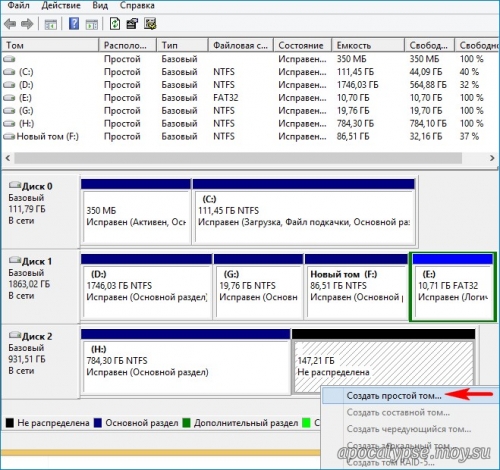Image resolution: width=500 pixels, height=470 pixels.
Task: Select the 350 МБ partition on Диск 0
Action: (x=136, y=212)
